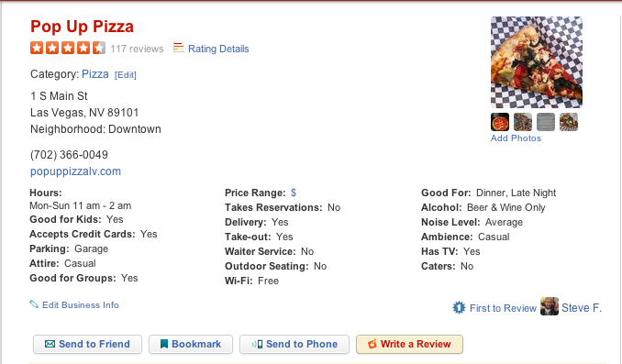Select the gray third photo thumbnail
Screen dimensions: 622x364
(546, 122)
